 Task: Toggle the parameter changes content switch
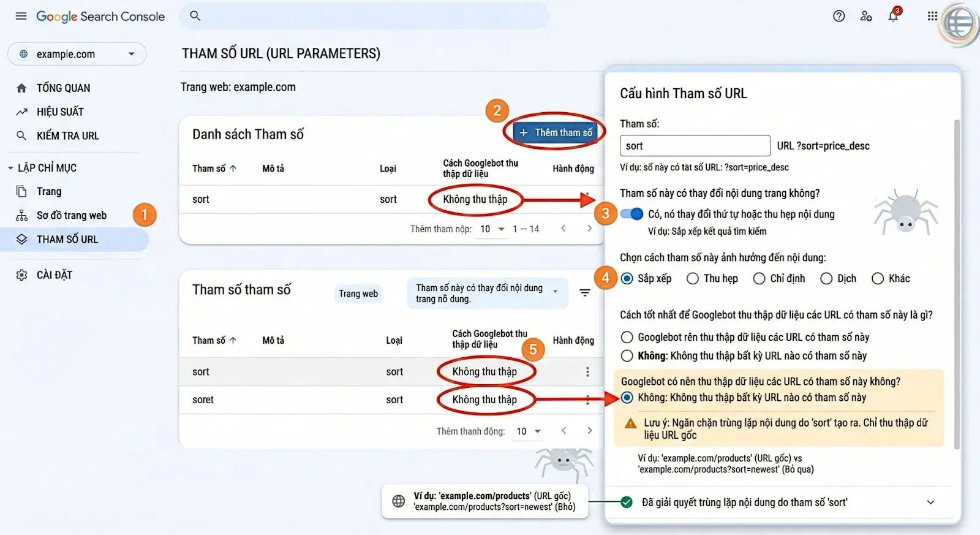(x=631, y=214)
